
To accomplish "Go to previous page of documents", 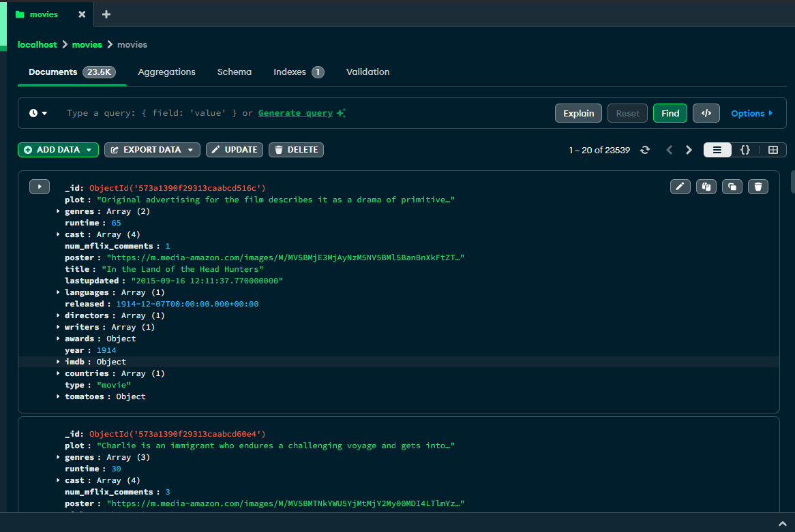I will pos(670,150).
